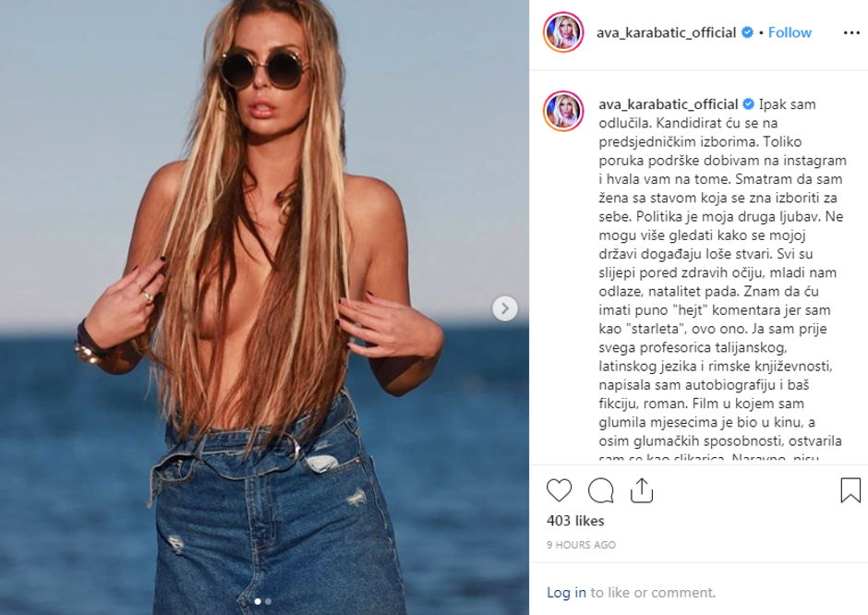Click the header username ava_karabatic_official
This screenshot has width=868, height=615.
(666, 32)
